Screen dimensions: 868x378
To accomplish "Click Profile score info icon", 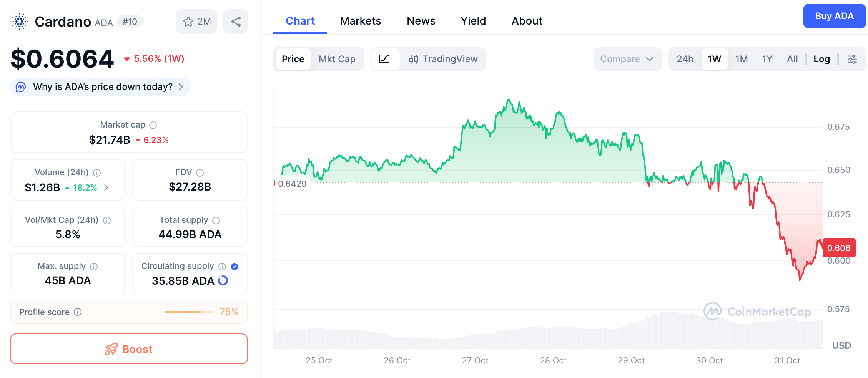I will 78,312.
